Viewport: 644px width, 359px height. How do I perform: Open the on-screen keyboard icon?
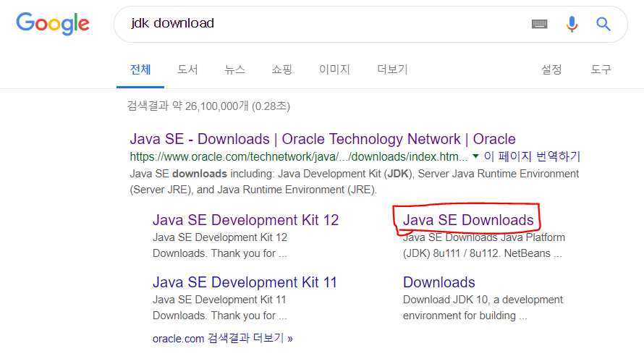click(539, 24)
